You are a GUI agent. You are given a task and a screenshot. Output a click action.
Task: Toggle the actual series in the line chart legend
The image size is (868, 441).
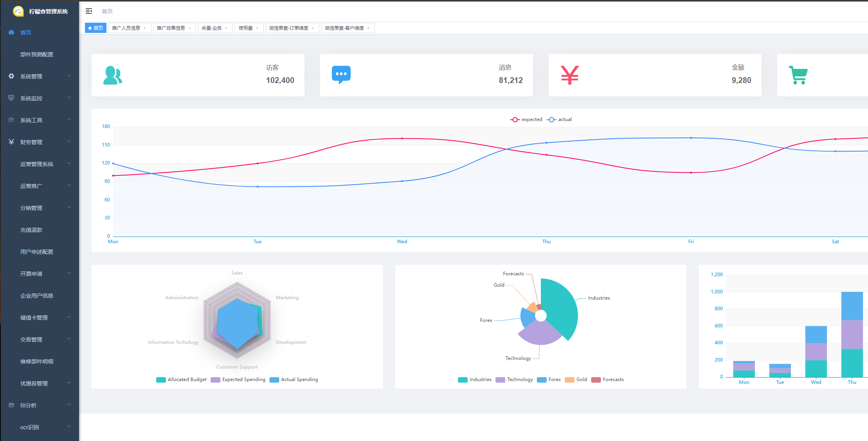559,119
